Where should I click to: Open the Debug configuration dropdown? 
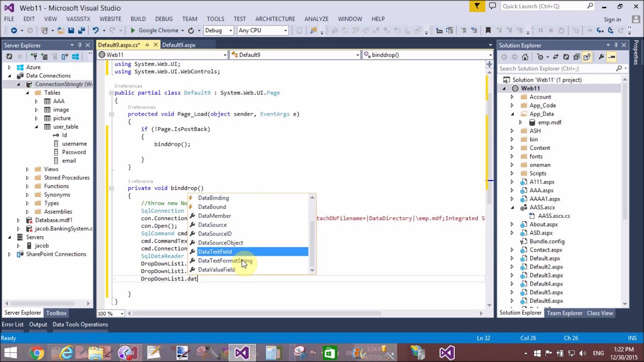[x=218, y=31]
